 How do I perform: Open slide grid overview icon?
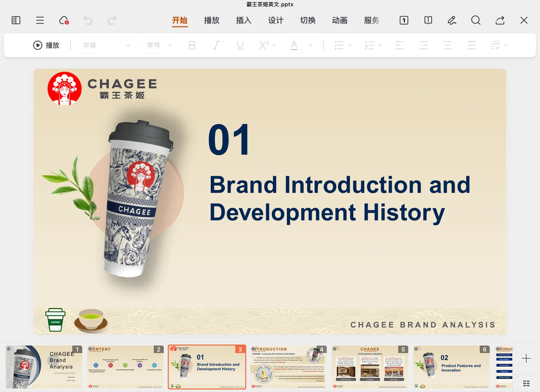coord(526,383)
